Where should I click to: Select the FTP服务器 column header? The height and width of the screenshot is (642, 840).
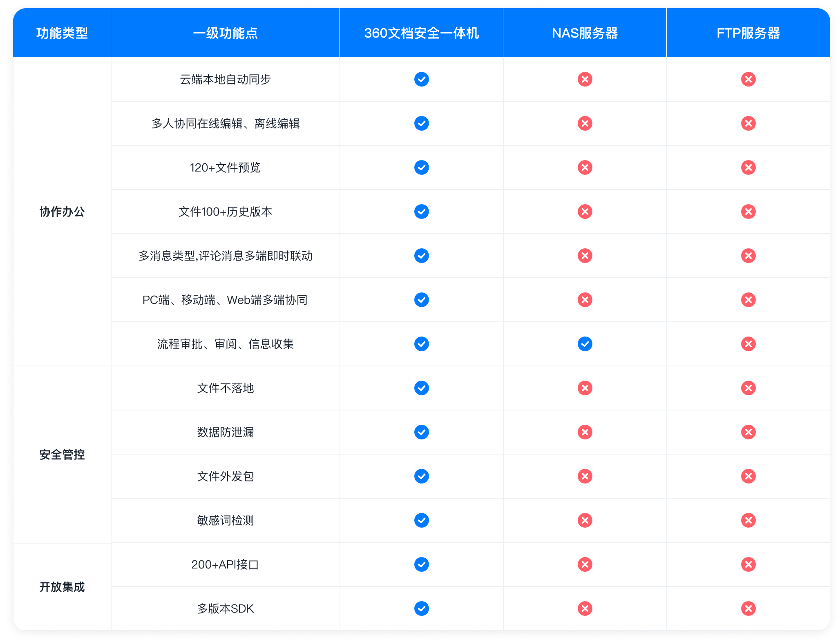tap(748, 33)
